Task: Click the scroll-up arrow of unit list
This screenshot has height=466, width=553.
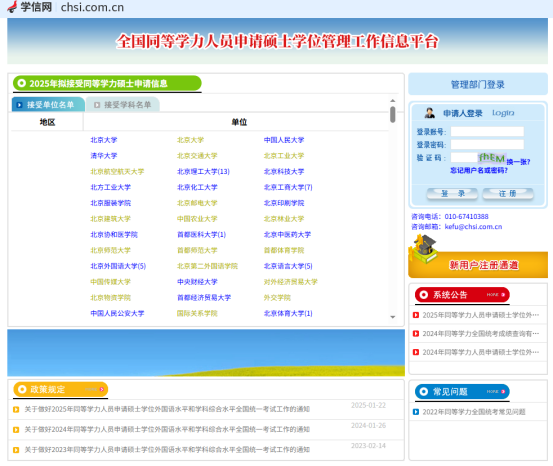Action: pos(393,101)
